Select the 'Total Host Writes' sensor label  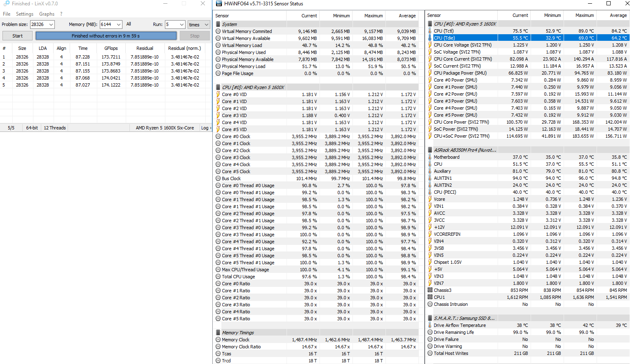451,353
